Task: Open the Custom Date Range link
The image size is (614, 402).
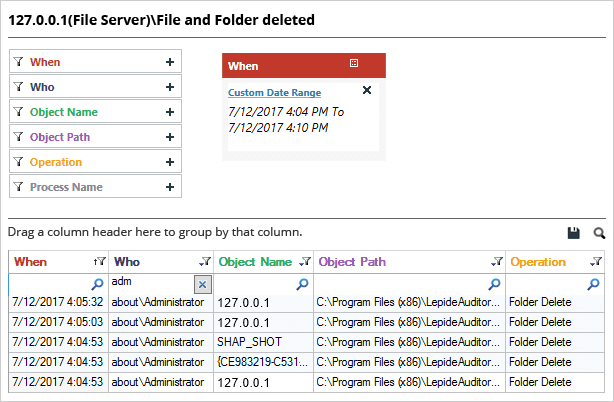Action: click(x=274, y=93)
